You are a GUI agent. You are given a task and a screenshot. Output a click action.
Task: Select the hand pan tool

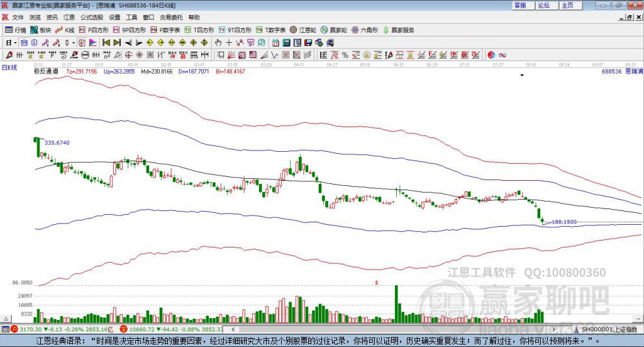[x=218, y=43]
